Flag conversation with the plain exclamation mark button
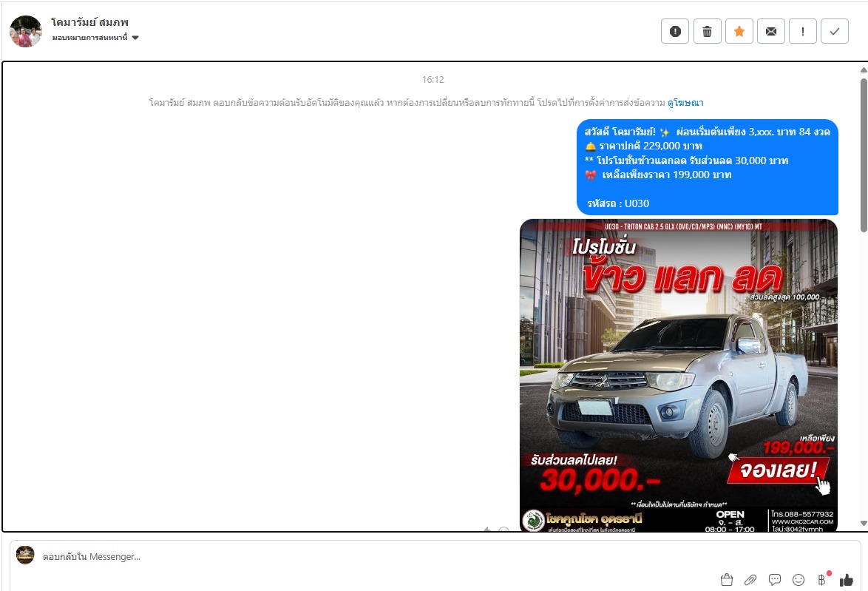 (803, 31)
